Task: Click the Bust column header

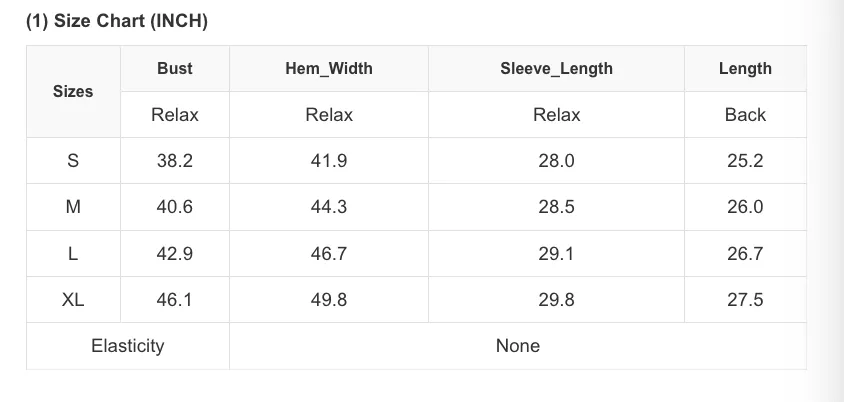Action: (x=175, y=68)
